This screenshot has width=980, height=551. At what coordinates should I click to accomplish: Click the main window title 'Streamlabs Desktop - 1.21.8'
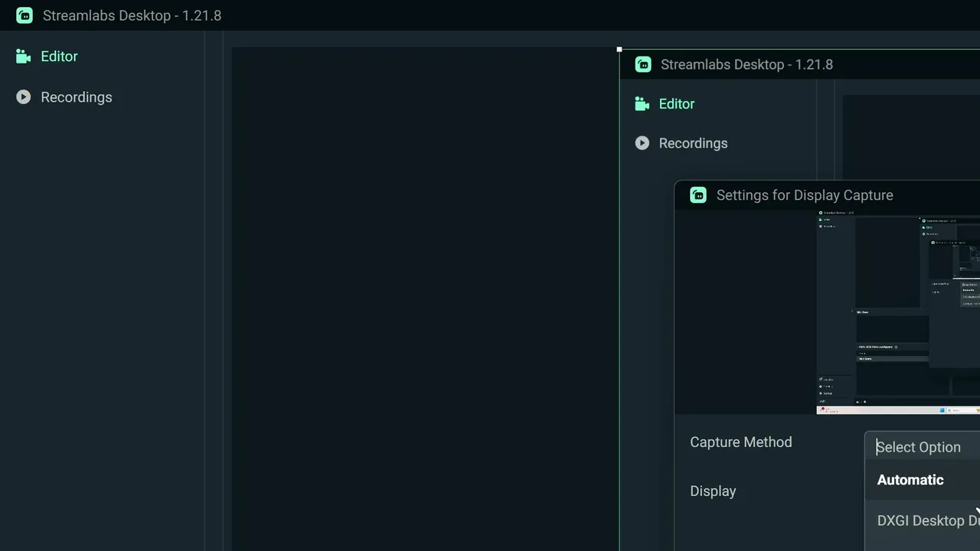132,15
